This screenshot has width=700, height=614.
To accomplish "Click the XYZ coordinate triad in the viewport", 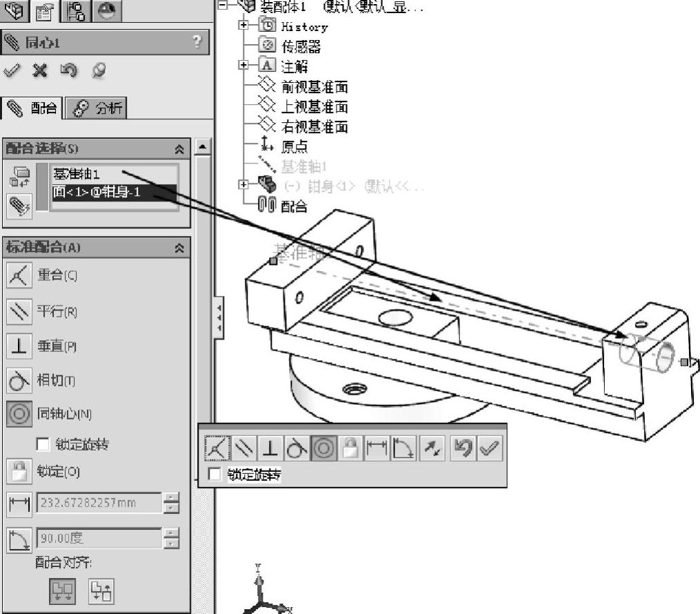I will pos(267,589).
